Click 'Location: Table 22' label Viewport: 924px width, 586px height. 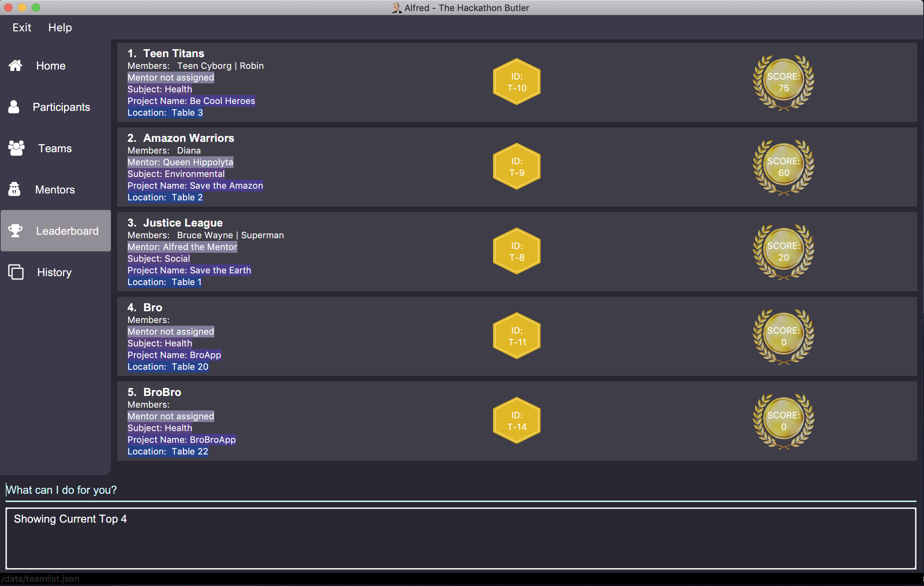coord(168,452)
